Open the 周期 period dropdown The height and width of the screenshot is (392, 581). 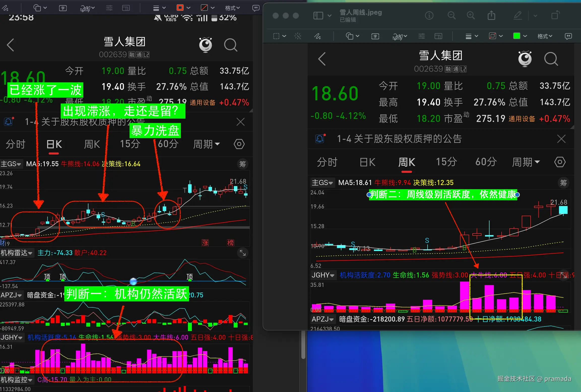point(526,162)
